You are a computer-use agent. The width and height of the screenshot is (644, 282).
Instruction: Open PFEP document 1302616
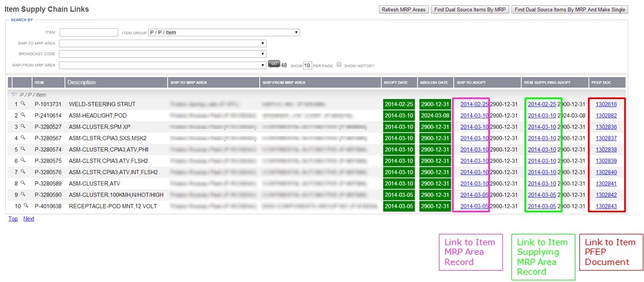click(606, 104)
